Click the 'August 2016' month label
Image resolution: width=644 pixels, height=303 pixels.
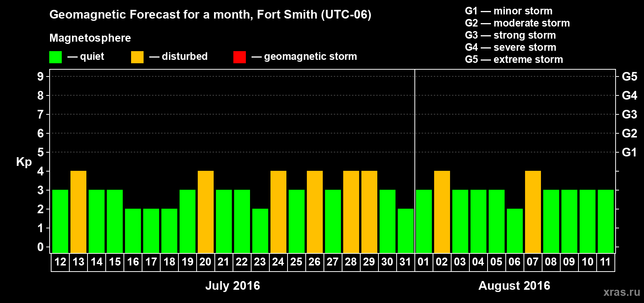514,286
